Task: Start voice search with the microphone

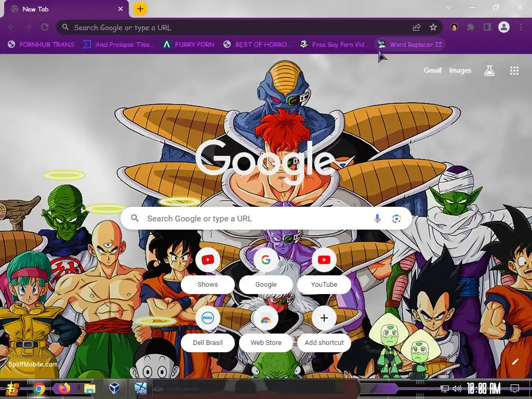Action: click(x=377, y=219)
